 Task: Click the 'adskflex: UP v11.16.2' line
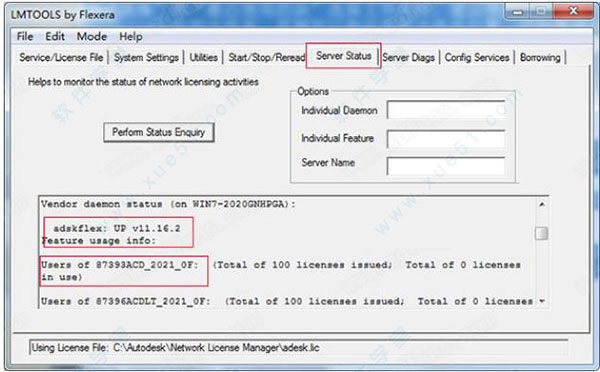117,228
